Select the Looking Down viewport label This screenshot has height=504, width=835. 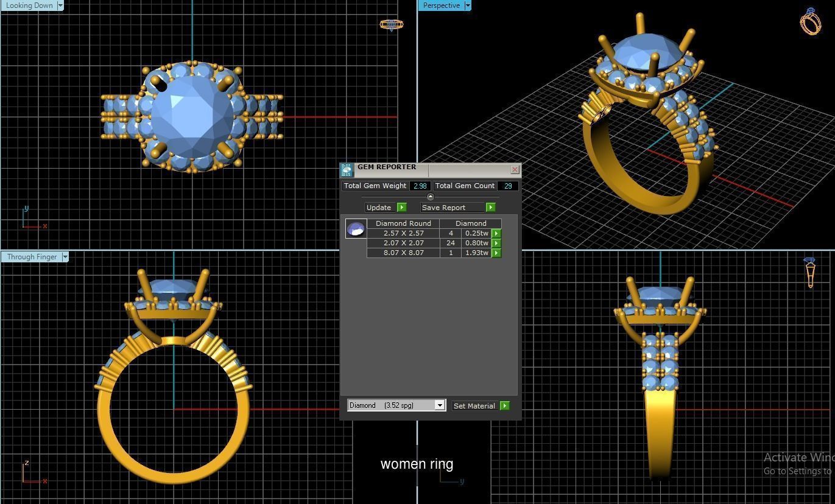coord(29,5)
